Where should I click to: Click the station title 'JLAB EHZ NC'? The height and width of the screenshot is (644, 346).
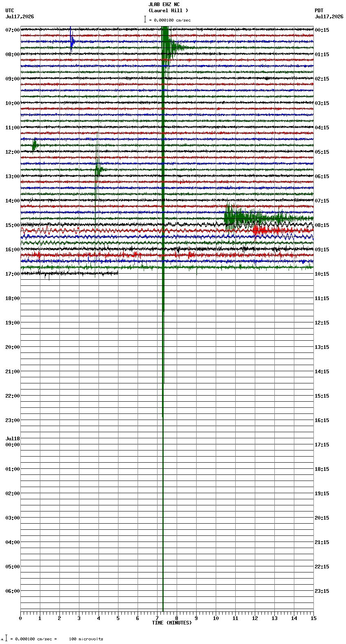pos(164,4)
